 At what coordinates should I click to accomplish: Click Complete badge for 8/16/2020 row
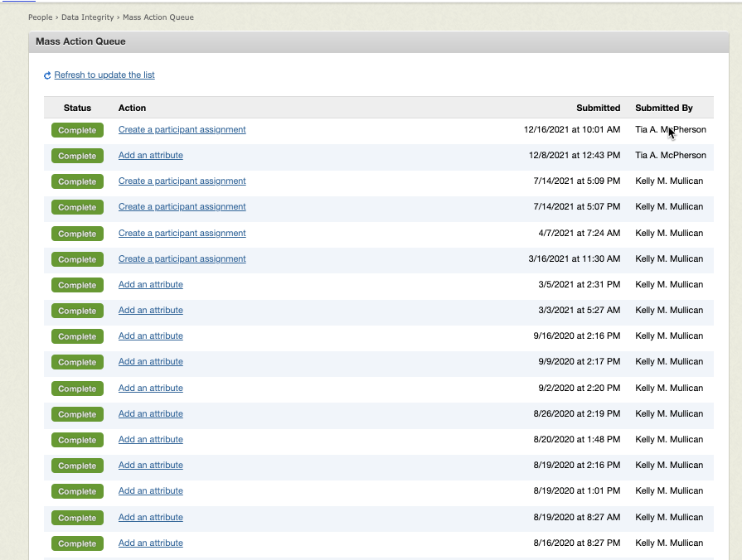77,543
